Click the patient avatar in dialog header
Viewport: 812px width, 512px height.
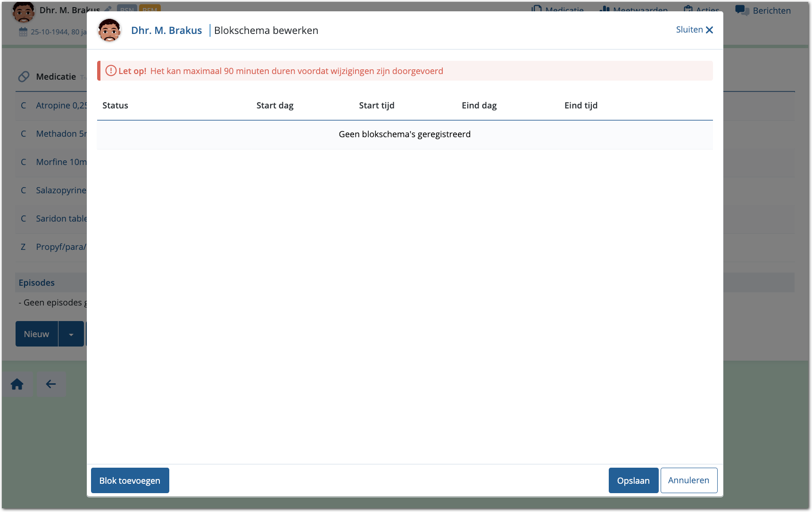109,30
